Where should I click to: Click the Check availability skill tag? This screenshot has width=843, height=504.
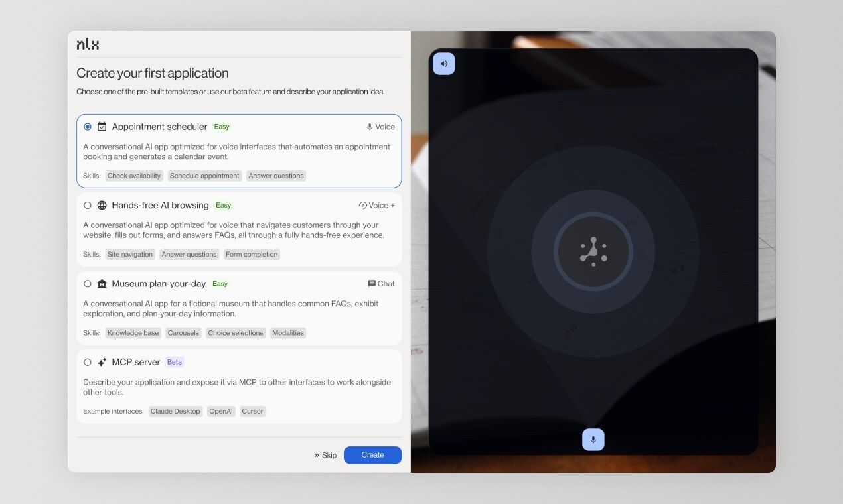pyautogui.click(x=134, y=176)
